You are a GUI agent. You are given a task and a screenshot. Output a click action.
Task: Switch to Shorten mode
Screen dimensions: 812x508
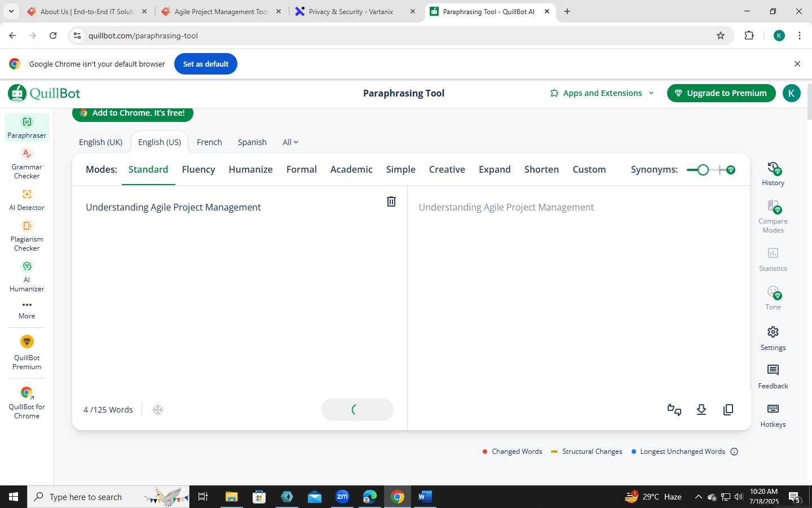pyautogui.click(x=541, y=169)
